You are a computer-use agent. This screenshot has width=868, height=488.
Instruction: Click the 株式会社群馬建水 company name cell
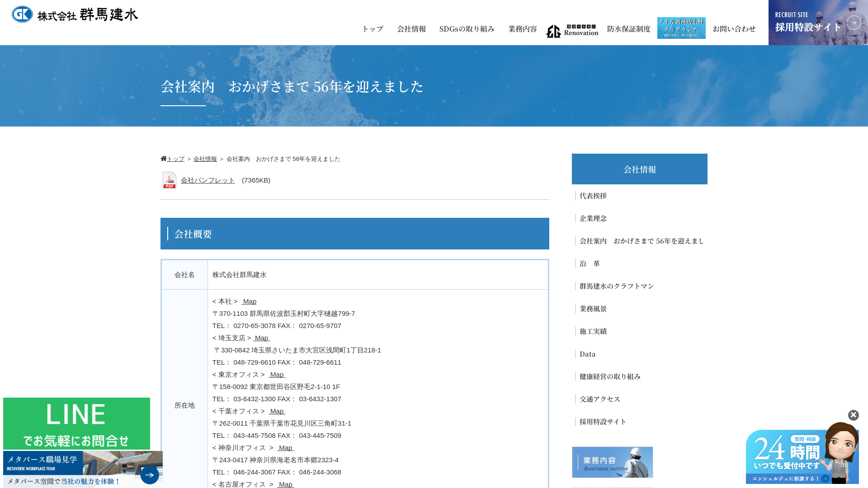coord(378,275)
